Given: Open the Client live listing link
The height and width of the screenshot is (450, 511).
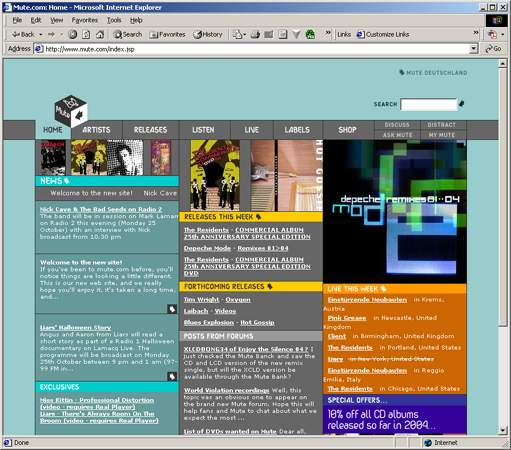Looking at the screenshot, I should coord(337,336).
